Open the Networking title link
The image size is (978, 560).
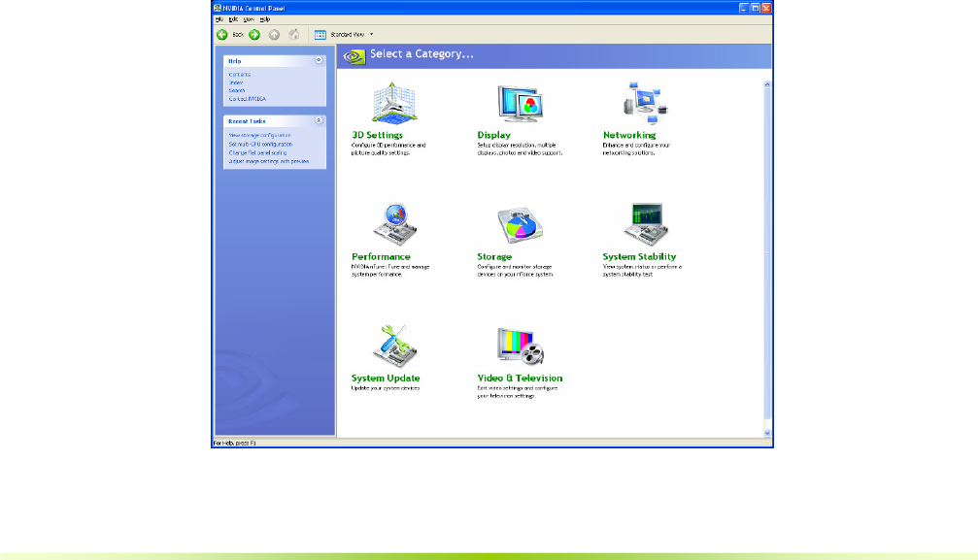pyautogui.click(x=629, y=135)
